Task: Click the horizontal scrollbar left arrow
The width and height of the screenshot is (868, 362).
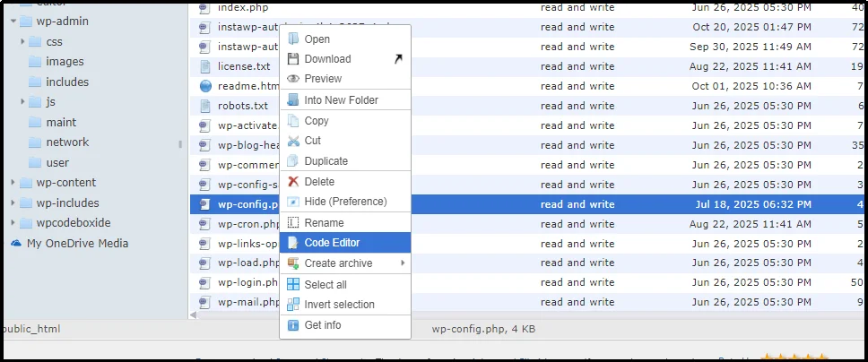Action: (x=194, y=315)
